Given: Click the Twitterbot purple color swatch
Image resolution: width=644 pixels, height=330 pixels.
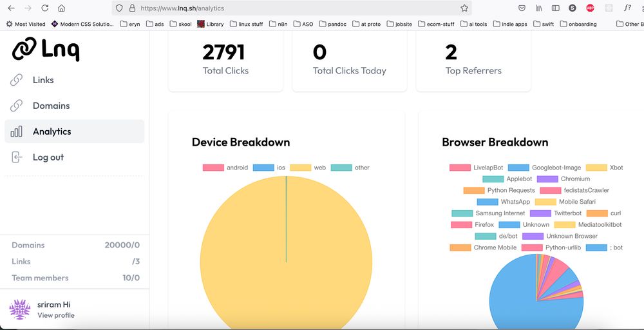Looking at the screenshot, I should pos(540,213).
